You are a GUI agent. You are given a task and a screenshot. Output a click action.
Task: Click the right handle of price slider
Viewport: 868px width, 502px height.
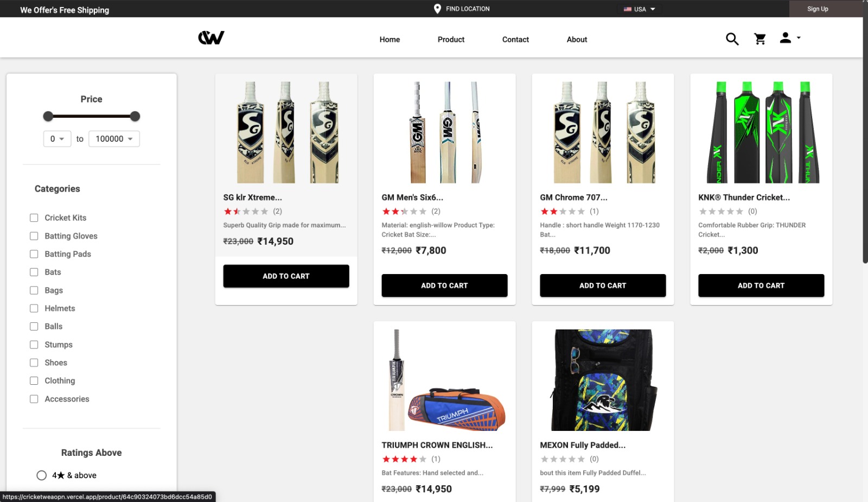(x=135, y=116)
